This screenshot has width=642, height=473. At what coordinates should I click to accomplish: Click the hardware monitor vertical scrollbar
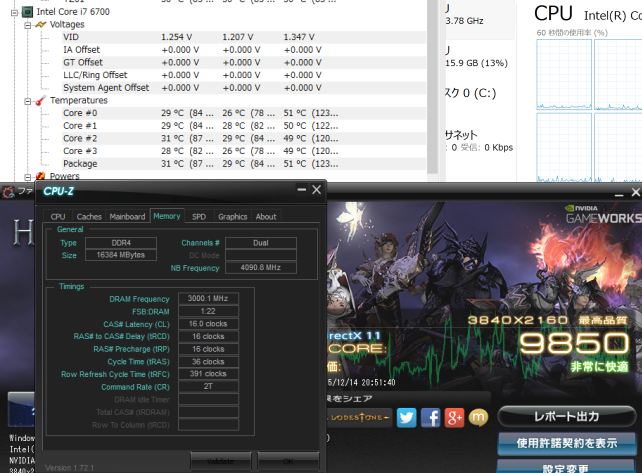point(432,87)
